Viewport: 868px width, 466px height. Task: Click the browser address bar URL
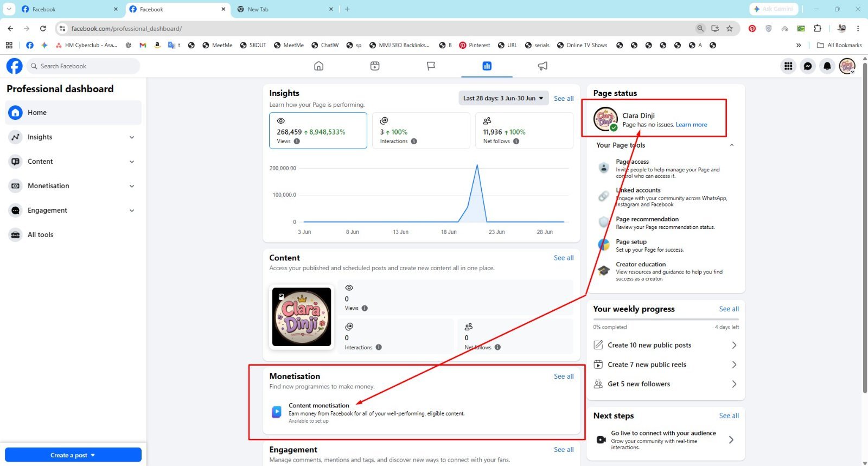coord(126,29)
